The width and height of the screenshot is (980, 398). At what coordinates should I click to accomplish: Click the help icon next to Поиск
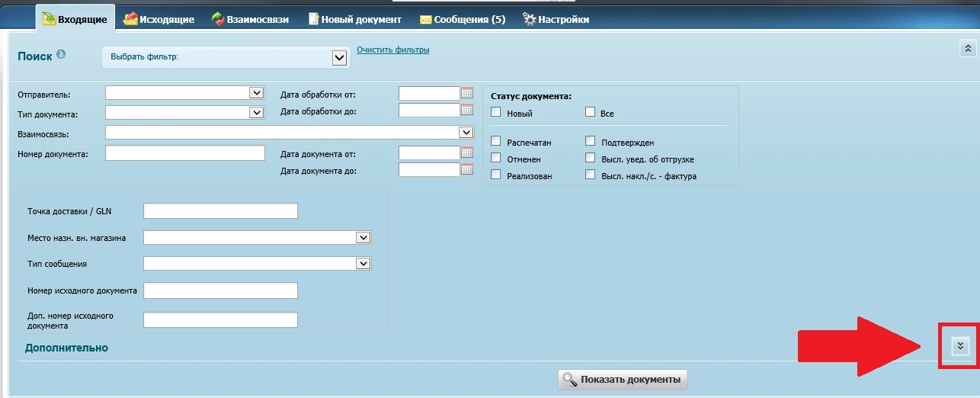[61, 55]
